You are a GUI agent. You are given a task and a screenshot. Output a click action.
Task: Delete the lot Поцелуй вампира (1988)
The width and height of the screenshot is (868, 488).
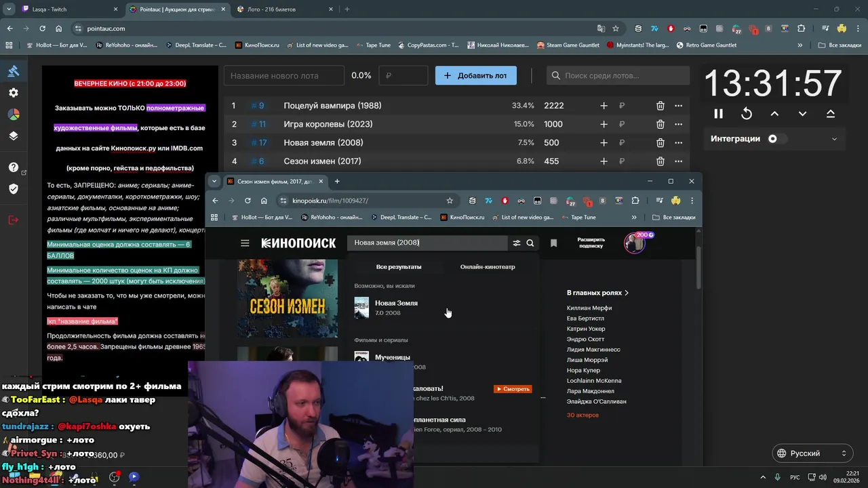[660, 106]
